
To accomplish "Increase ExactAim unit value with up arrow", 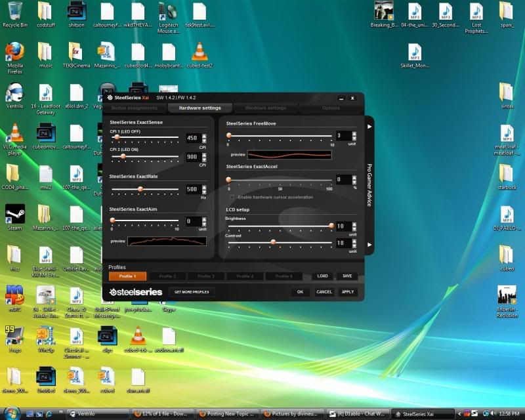I will point(204,219).
